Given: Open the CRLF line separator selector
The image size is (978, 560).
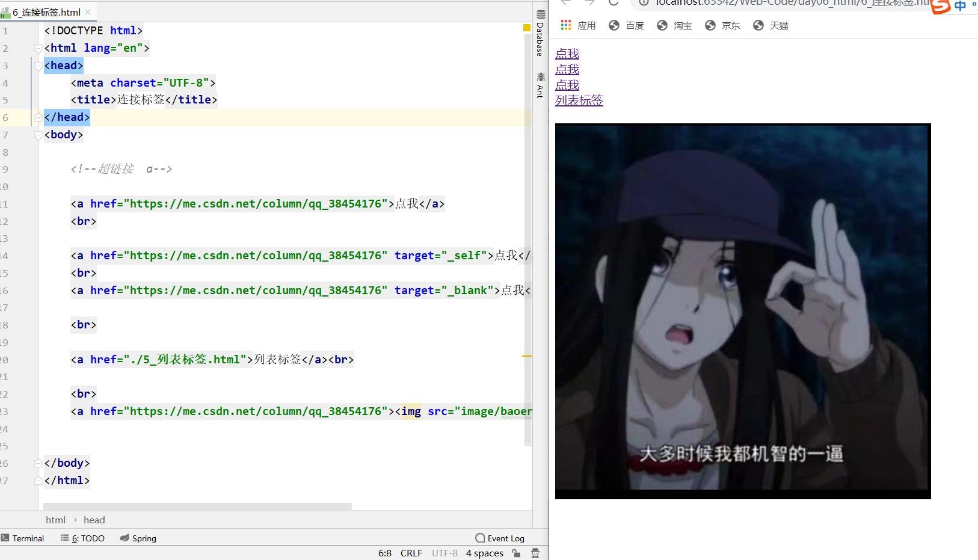Looking at the screenshot, I should 411,553.
